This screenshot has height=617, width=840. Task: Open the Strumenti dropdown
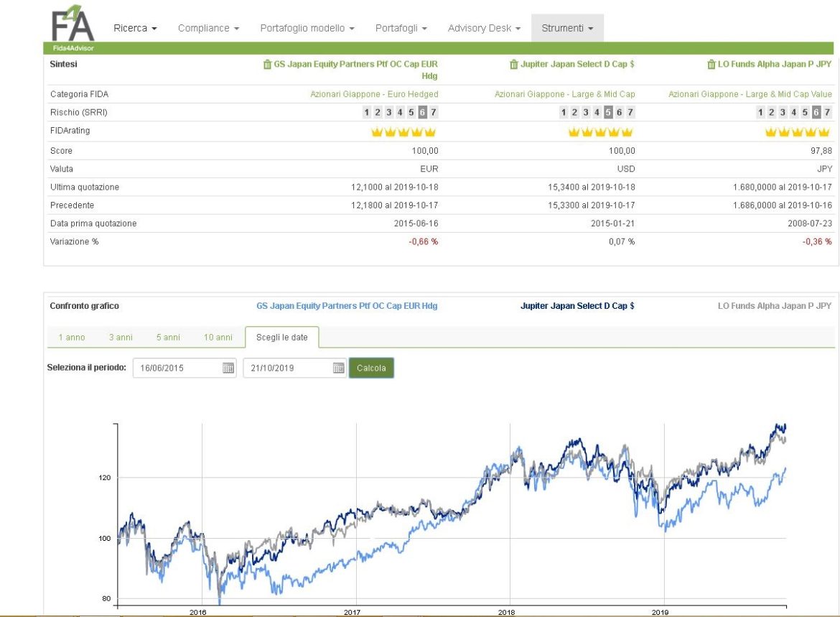pos(567,28)
